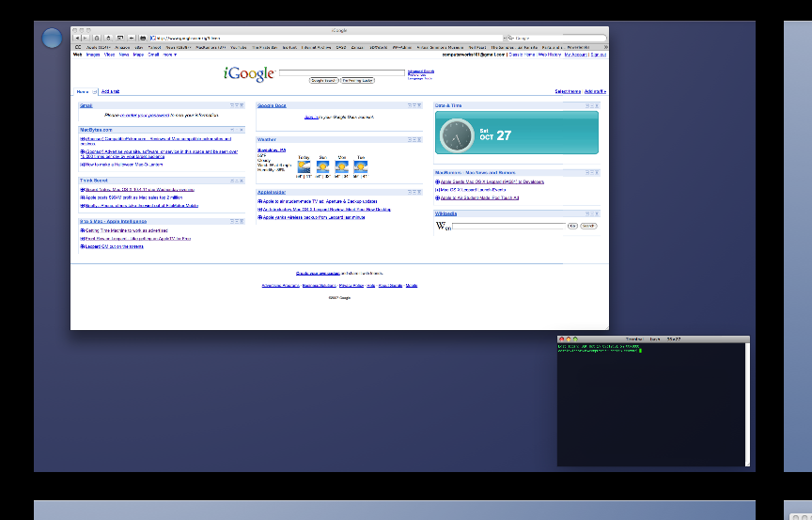812x520 pixels.
Task: Switch to Google Images search
Action: click(x=93, y=55)
